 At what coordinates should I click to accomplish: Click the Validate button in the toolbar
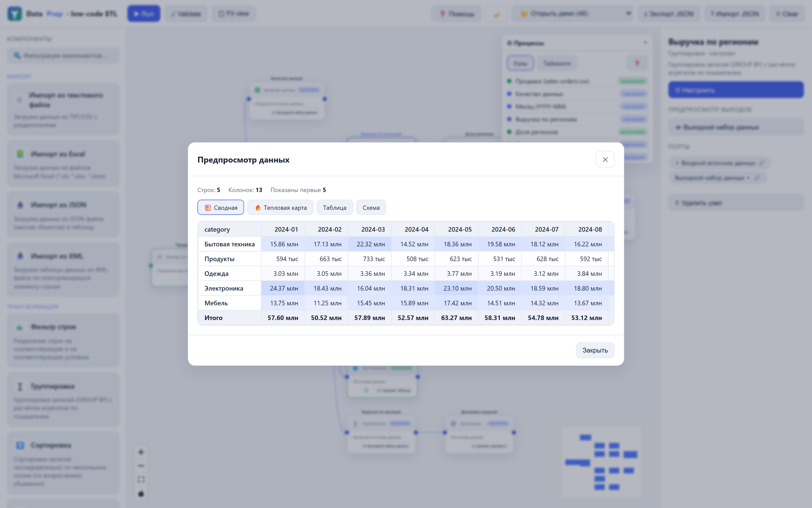point(186,14)
